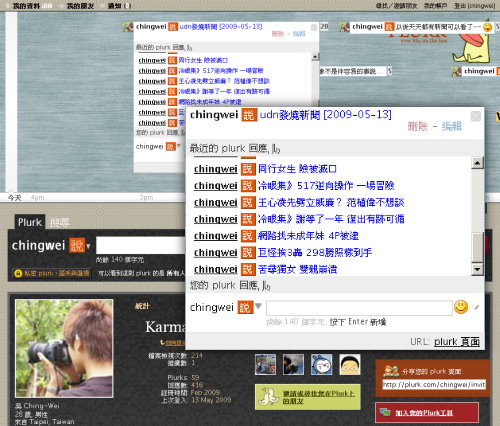The height and width of the screenshot is (426, 500).
Task: Click 刪除 in the small background popup
Action: pos(277,34)
